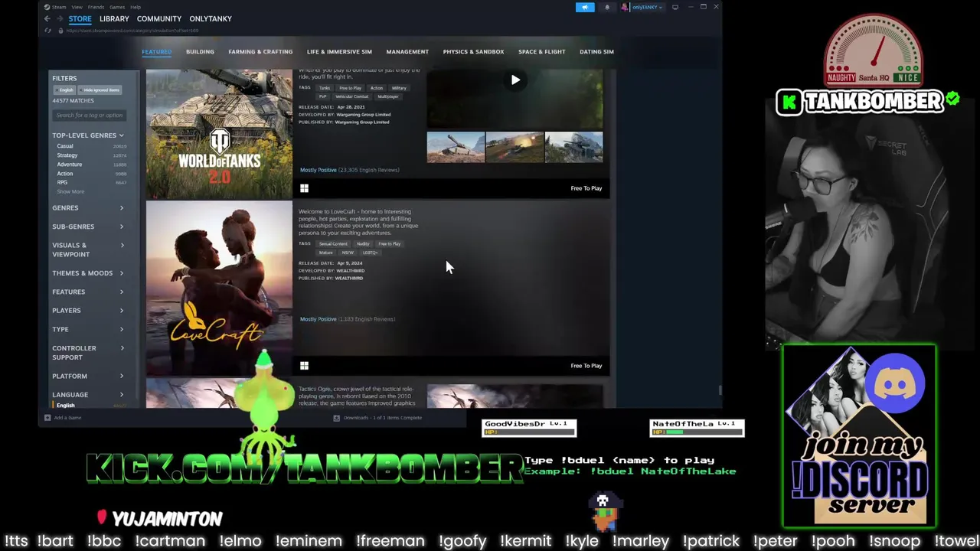Expand the Platform filter section

[88, 376]
